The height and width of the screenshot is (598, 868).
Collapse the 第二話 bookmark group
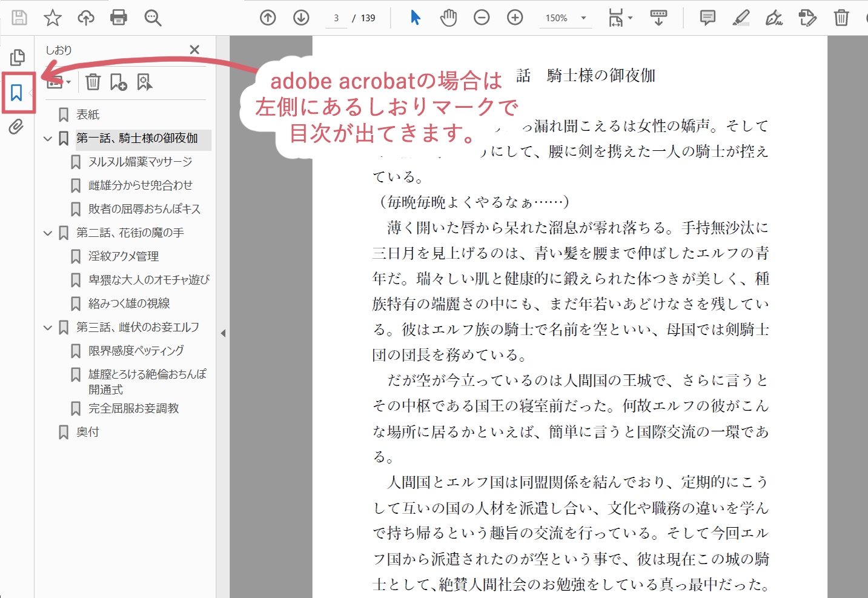click(48, 233)
